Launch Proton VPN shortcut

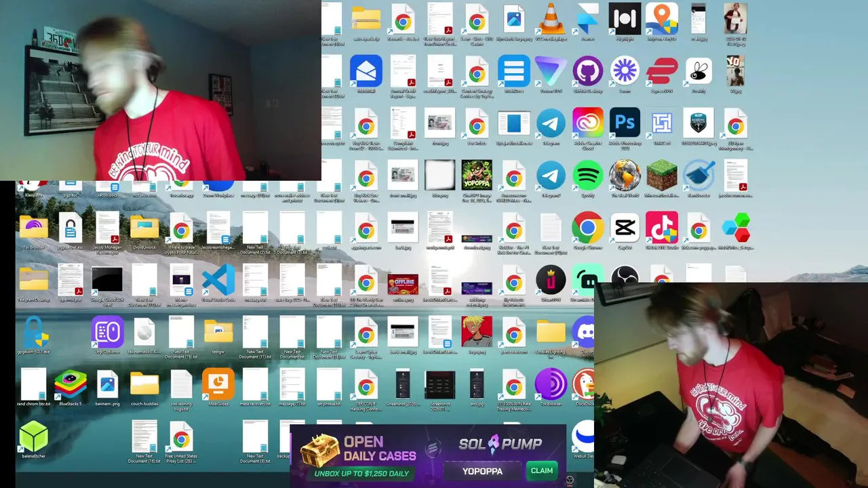pyautogui.click(x=551, y=72)
